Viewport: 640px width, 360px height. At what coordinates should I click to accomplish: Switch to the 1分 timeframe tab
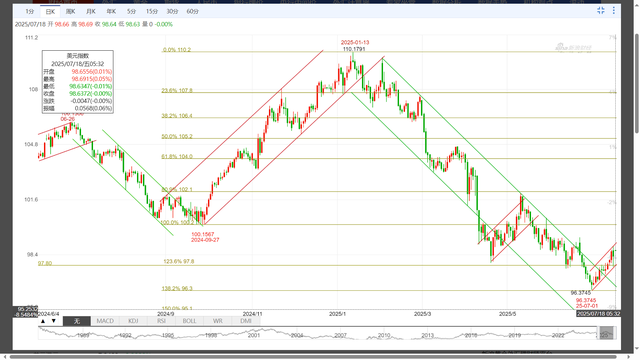point(29,11)
